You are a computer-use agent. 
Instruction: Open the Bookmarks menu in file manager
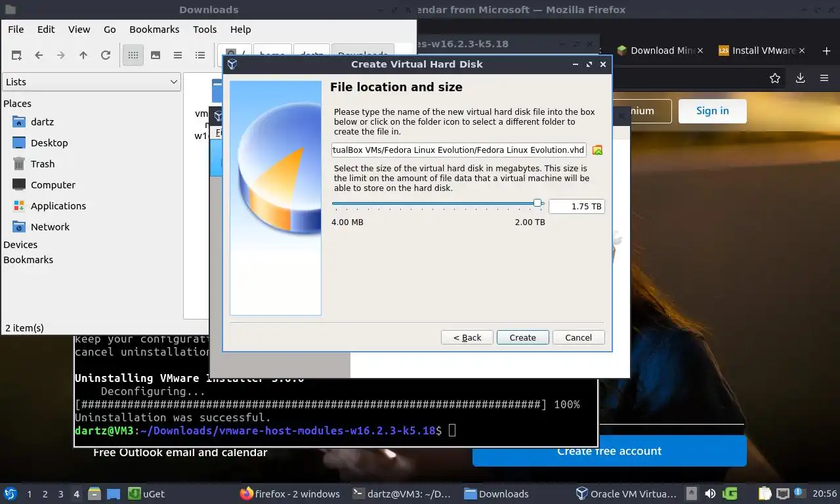click(154, 30)
